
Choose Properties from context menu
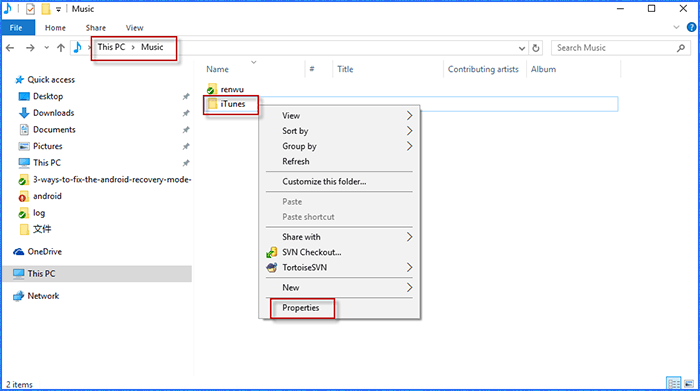339,308
